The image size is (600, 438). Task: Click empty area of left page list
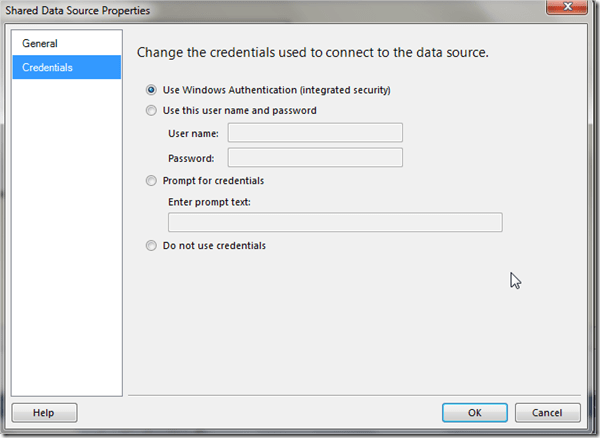[66, 250]
